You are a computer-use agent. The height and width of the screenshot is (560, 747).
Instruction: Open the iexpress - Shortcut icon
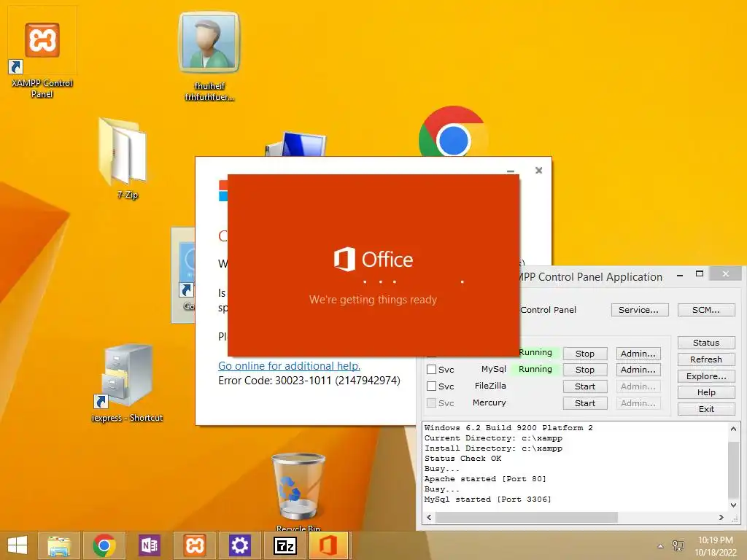tap(127, 384)
